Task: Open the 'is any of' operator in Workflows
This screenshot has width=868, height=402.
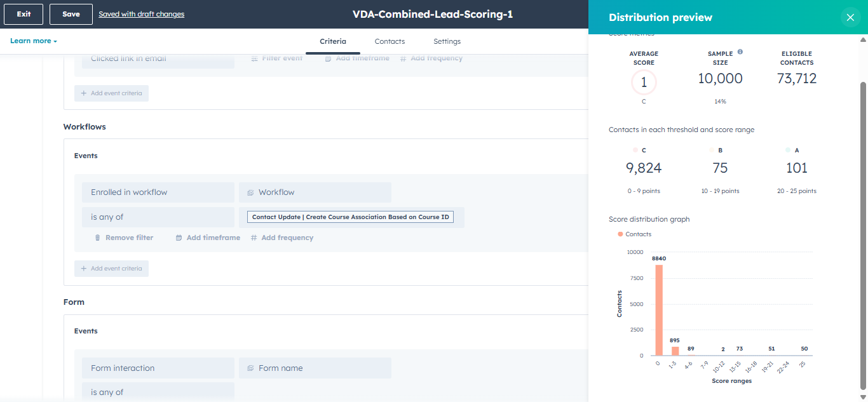Action: pyautogui.click(x=158, y=217)
